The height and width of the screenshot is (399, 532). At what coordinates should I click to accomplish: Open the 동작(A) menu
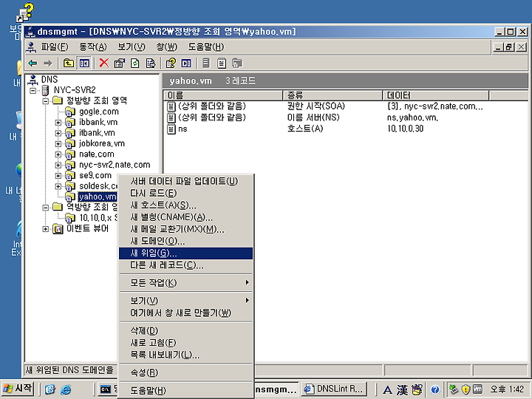pos(92,47)
